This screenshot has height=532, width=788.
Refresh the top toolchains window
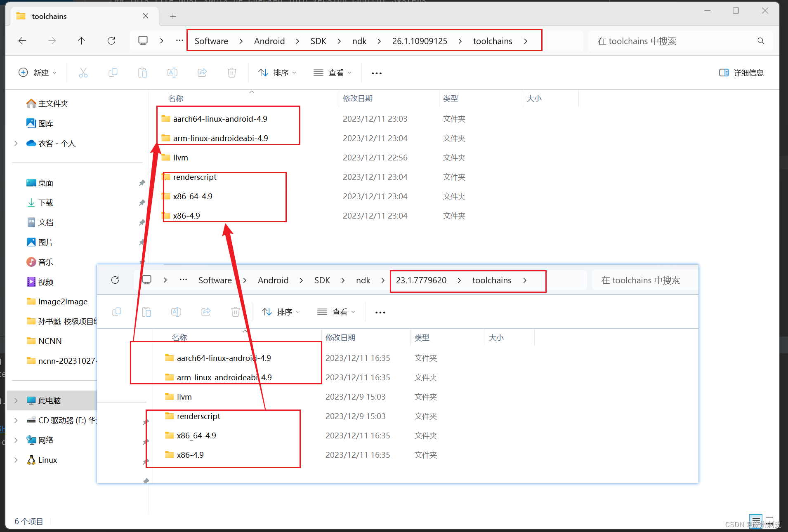tap(111, 40)
